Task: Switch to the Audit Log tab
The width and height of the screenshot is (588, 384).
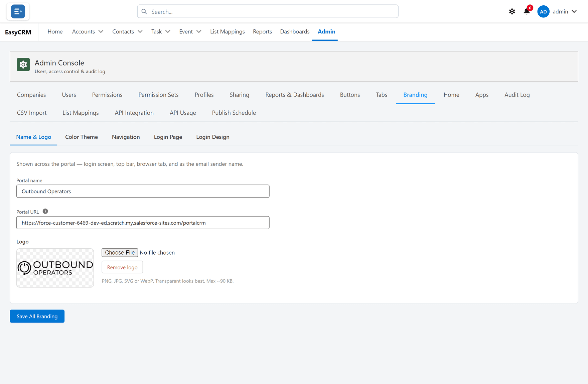Action: click(517, 95)
